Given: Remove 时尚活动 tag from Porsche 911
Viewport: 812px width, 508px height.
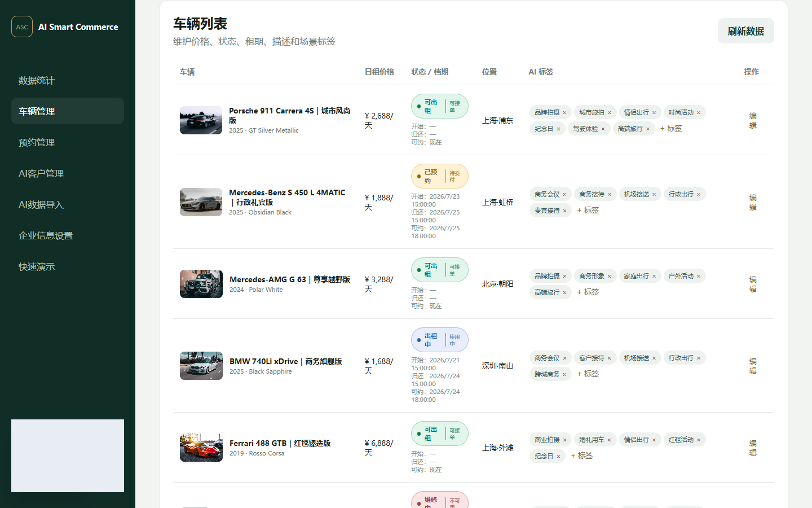Looking at the screenshot, I should tap(699, 112).
